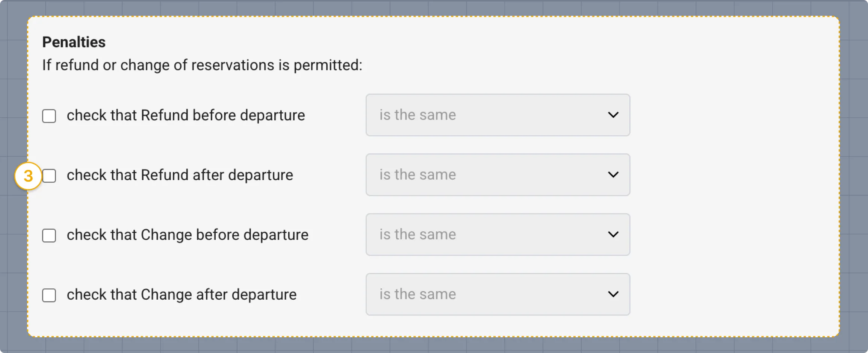Click the 'check that Refund after departure' label
The width and height of the screenshot is (868, 353).
coord(180,175)
